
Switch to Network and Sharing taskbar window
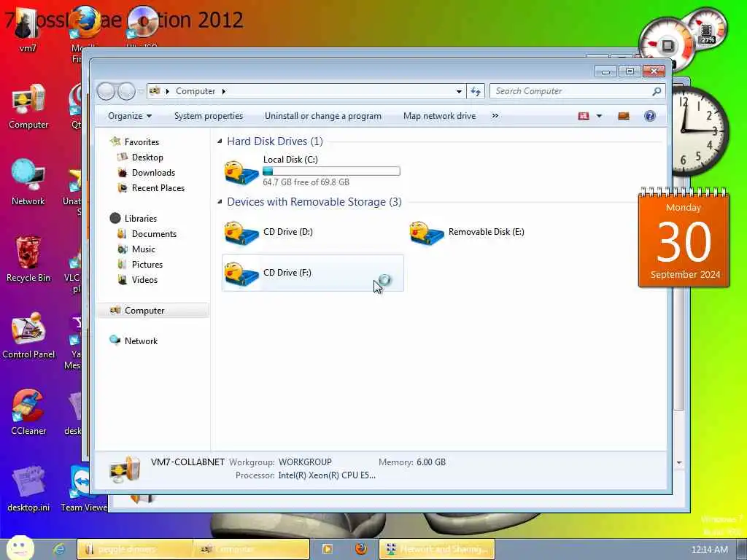[438, 549]
